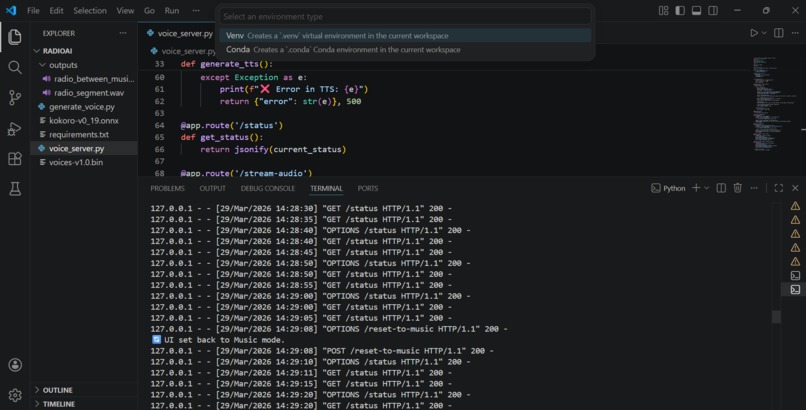The width and height of the screenshot is (806, 410).
Task: Show more menu bar items ellipsis
Action: [x=196, y=10]
